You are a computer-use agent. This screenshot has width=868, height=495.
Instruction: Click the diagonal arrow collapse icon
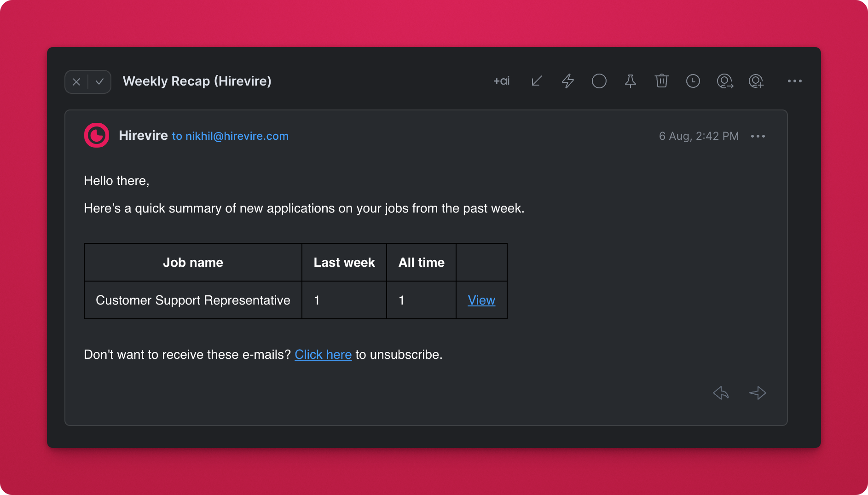click(x=537, y=81)
